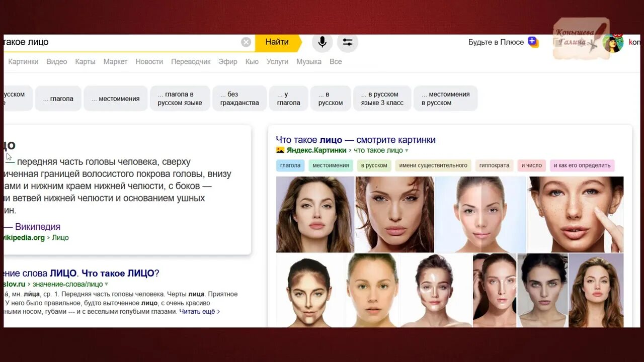Viewport: 644px width, 362px height.
Task: Open bottom-row green-eyed face thumbnail
Action: (x=372, y=291)
